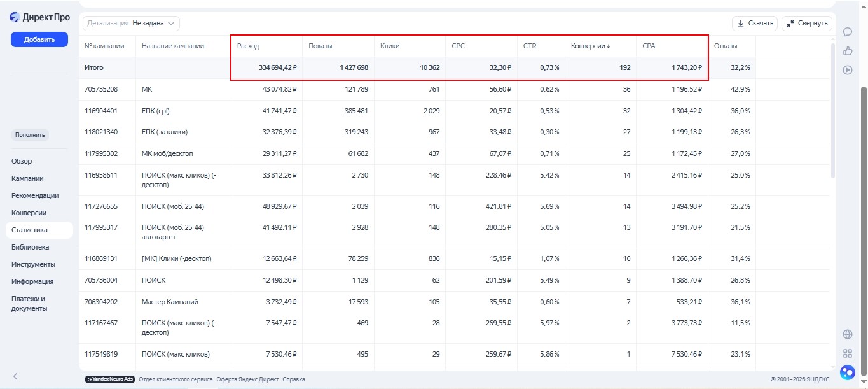Collapse the left sidebar with the chevron arrow
Viewport: 868px width, 389px height.
(x=15, y=376)
